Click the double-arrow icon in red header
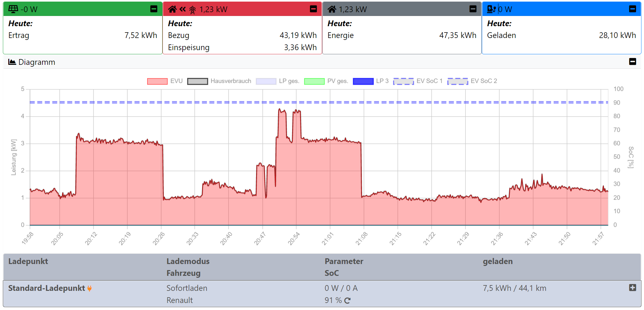Viewport: 644px width, 310px height. click(x=183, y=9)
